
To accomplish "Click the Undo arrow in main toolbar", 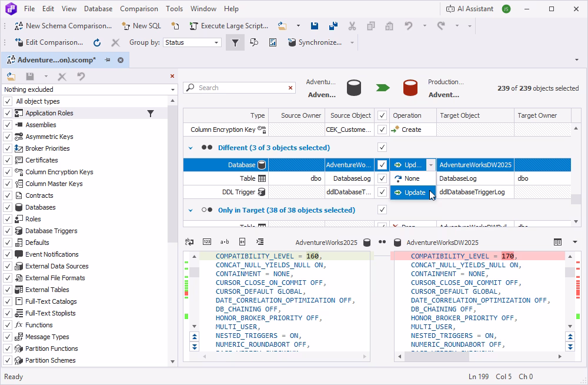I will point(409,26).
